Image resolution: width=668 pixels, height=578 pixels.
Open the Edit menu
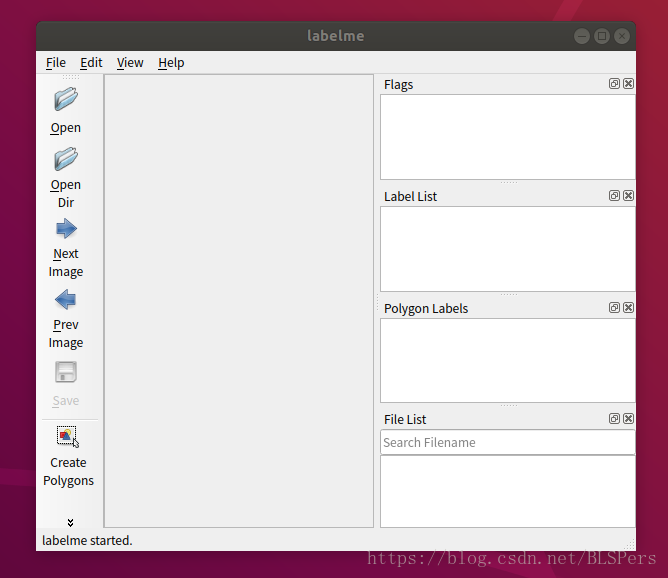click(91, 63)
